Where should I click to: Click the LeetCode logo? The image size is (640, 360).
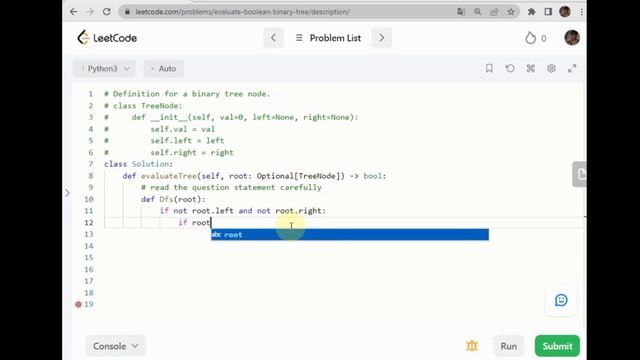tap(107, 38)
